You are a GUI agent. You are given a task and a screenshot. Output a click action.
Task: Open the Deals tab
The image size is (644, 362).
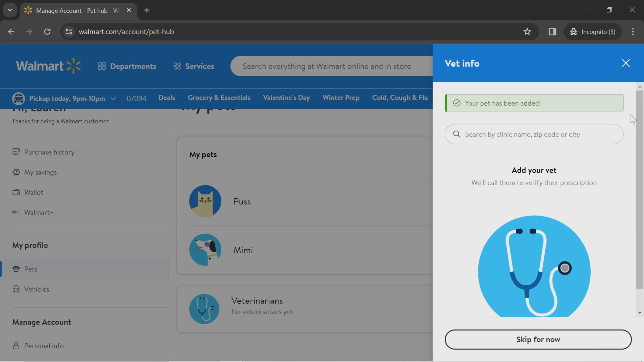[167, 98]
